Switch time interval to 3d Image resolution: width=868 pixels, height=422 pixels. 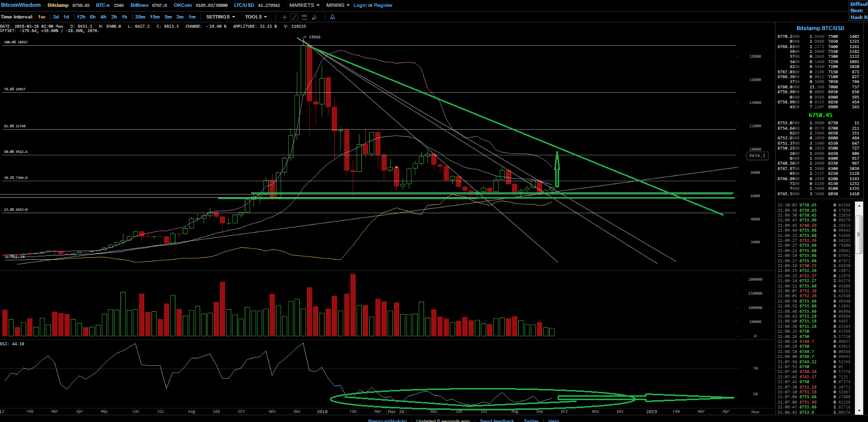click(x=56, y=17)
